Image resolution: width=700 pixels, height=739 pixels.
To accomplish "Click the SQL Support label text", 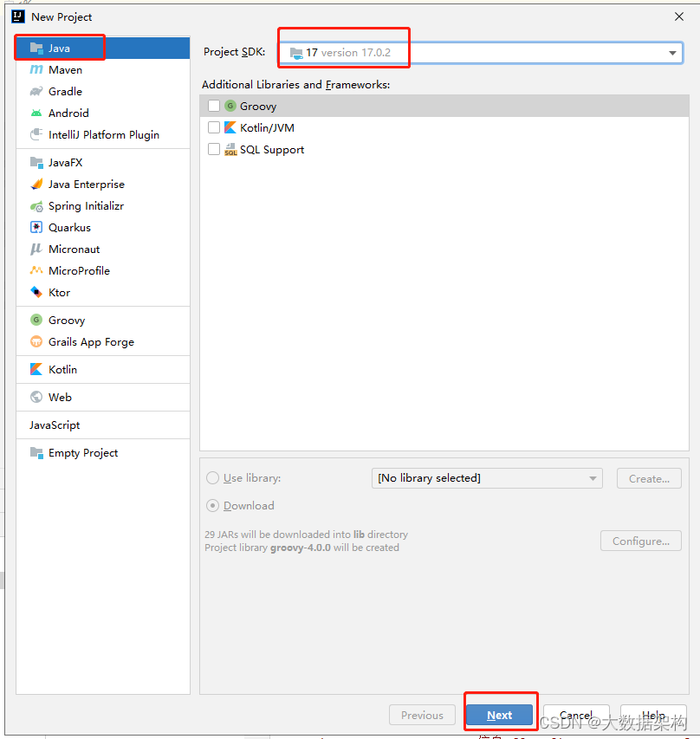I will [272, 150].
